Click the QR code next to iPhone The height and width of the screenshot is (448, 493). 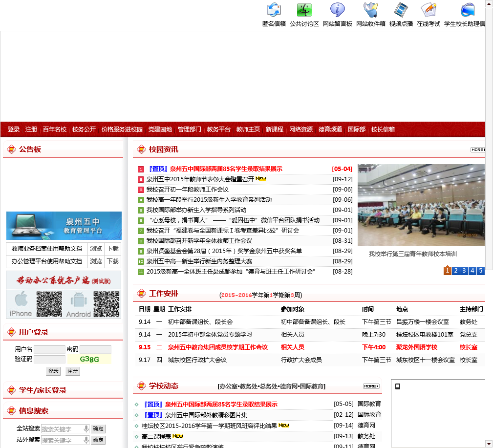49,304
